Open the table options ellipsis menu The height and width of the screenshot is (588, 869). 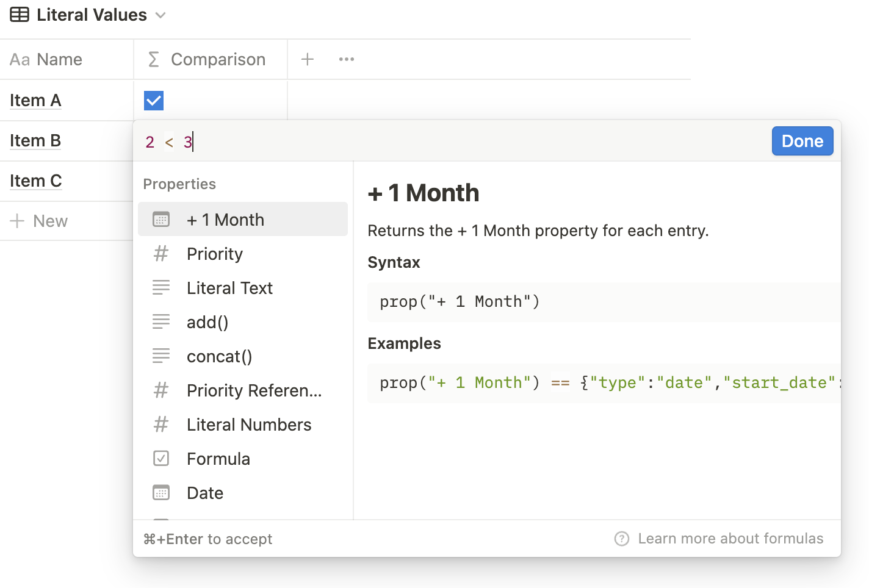[346, 59]
